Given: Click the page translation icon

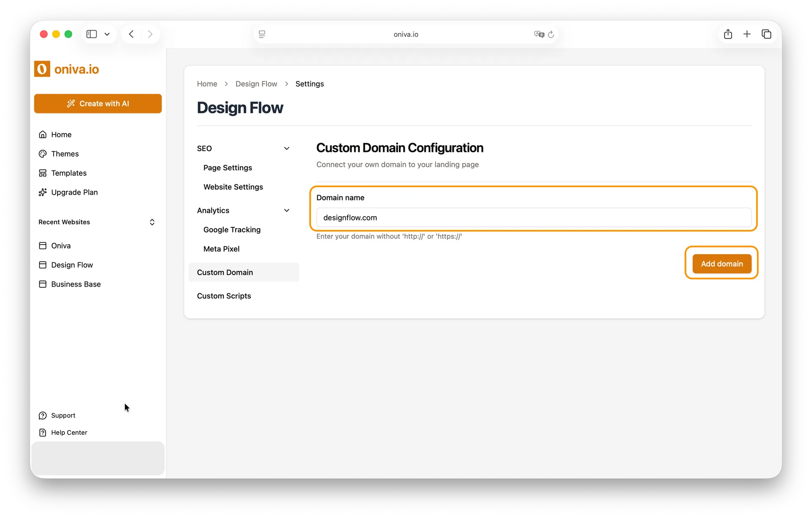Looking at the screenshot, I should point(539,34).
